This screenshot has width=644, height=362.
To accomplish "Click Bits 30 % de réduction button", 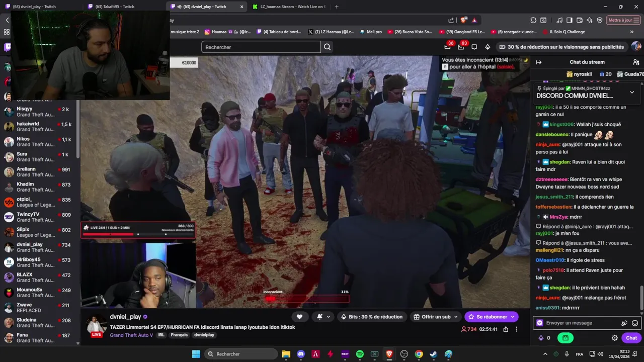I will pyautogui.click(x=372, y=317).
